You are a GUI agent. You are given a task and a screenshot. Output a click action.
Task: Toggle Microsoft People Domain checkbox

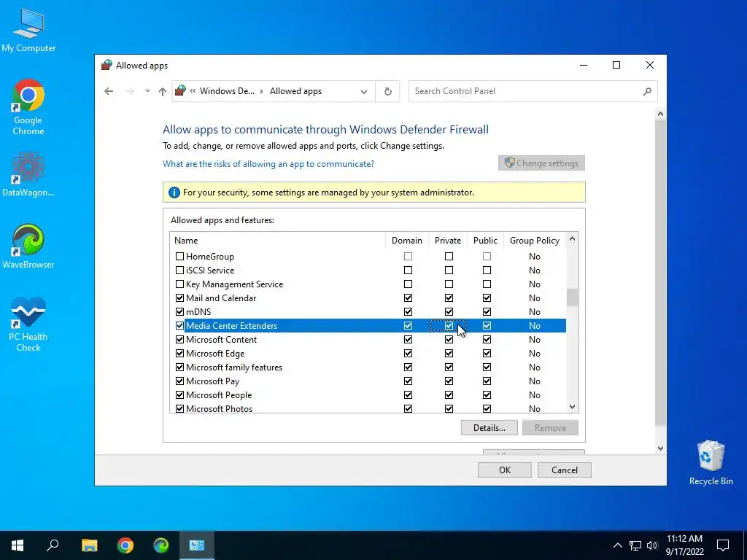click(408, 394)
